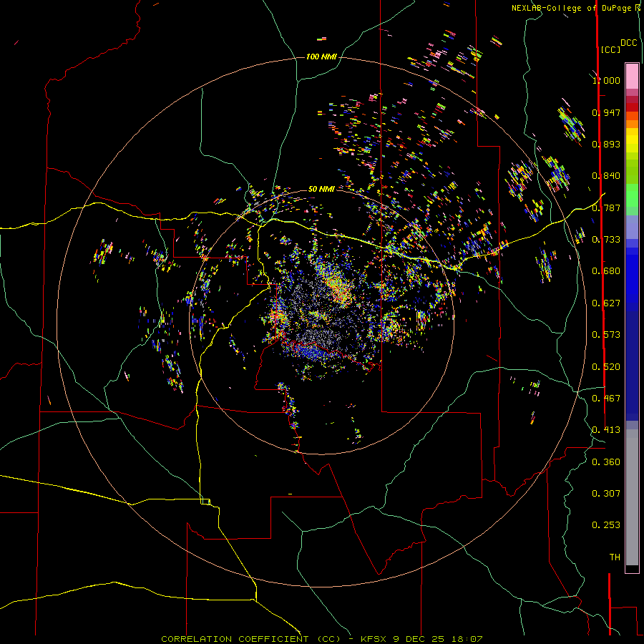Click the 0.893 scale value

[606, 144]
